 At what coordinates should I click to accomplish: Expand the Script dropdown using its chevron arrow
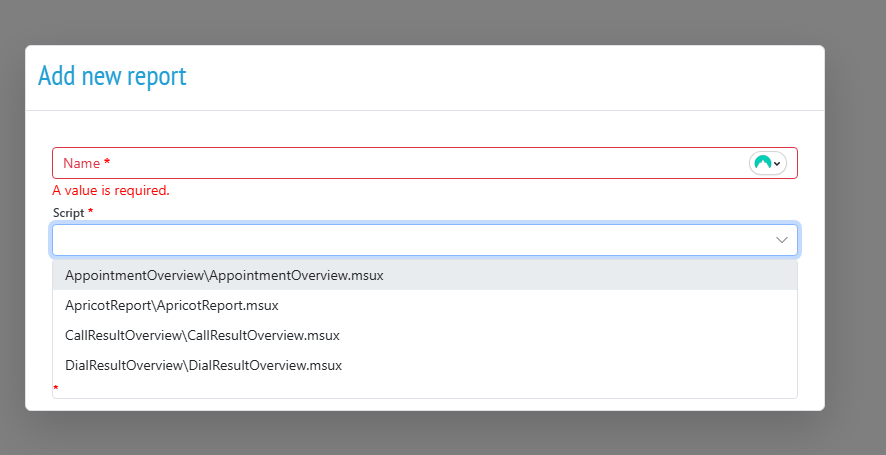[782, 240]
